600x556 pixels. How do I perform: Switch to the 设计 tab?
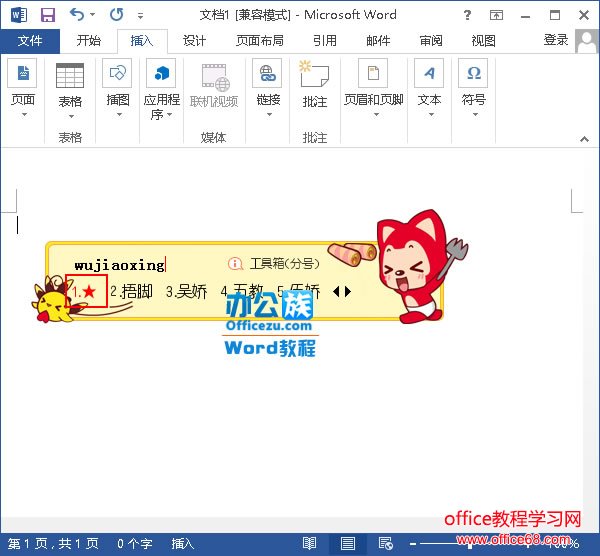(x=194, y=41)
